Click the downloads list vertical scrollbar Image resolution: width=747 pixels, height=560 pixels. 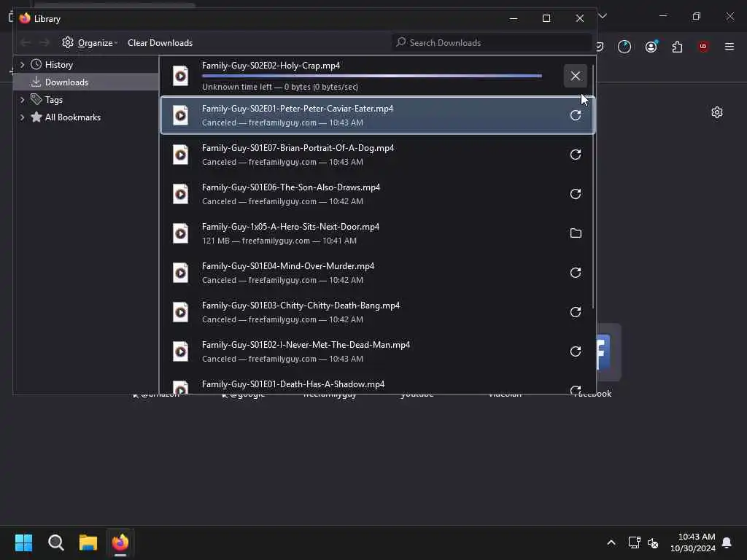tap(593, 186)
